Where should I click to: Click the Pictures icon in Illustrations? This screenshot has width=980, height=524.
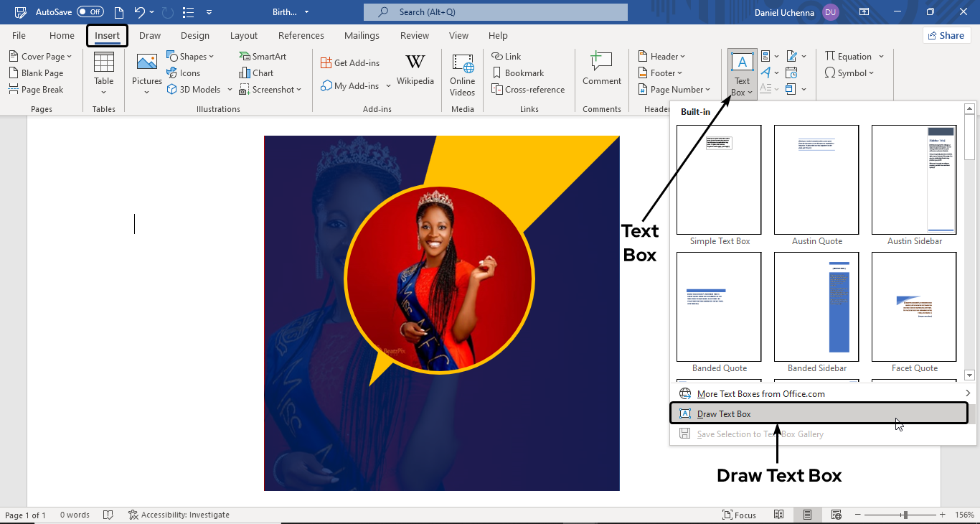click(146, 63)
